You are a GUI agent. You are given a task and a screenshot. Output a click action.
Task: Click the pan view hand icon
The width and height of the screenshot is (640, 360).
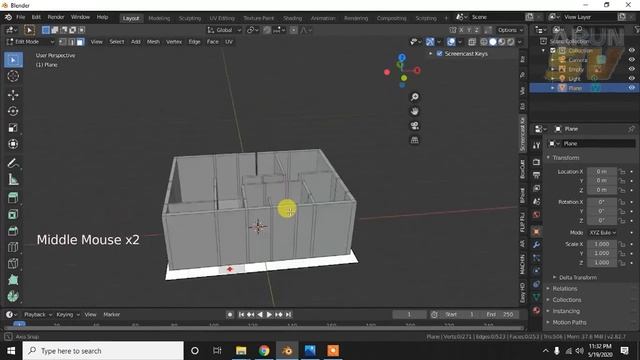[x=414, y=111]
